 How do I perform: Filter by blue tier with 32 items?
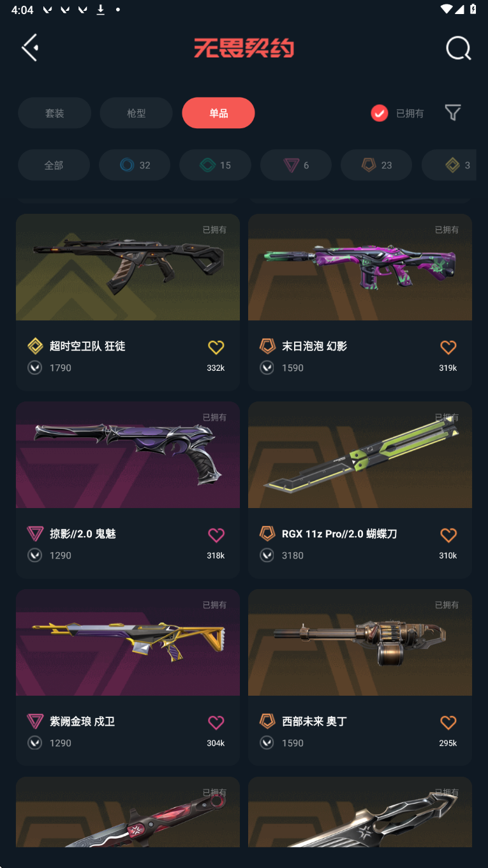coord(135,165)
